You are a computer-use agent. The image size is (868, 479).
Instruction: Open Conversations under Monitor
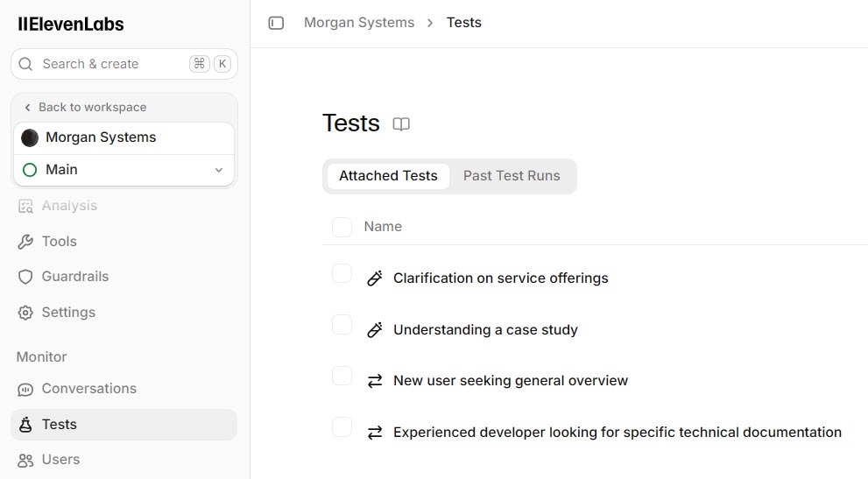tap(124, 390)
